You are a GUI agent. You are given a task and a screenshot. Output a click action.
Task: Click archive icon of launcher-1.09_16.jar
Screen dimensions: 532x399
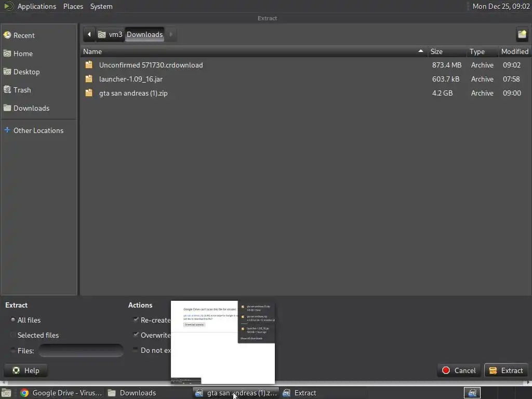click(x=89, y=79)
